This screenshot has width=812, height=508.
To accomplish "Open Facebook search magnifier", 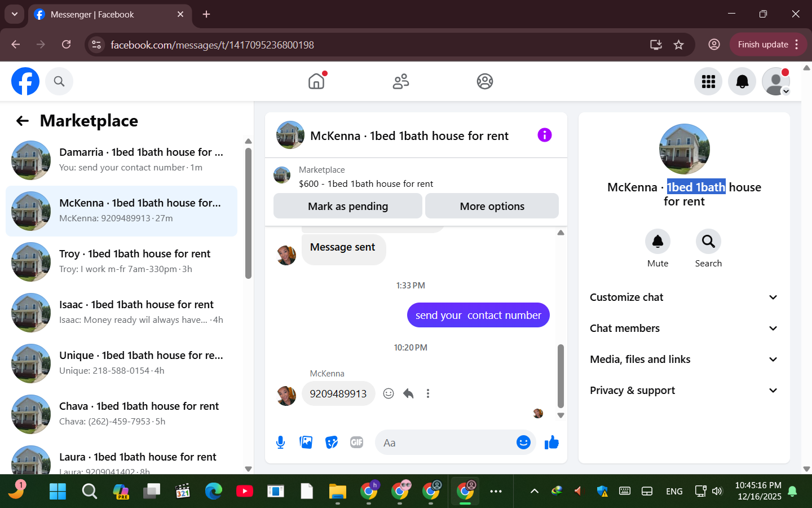I will [59, 81].
